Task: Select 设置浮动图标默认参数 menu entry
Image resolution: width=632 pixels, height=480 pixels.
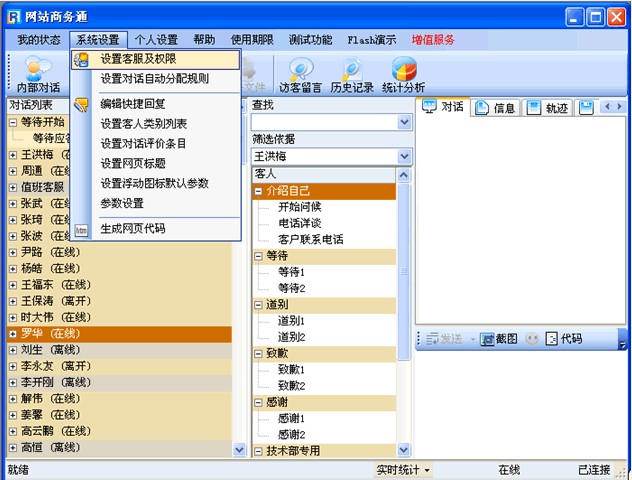Action: [x=156, y=183]
